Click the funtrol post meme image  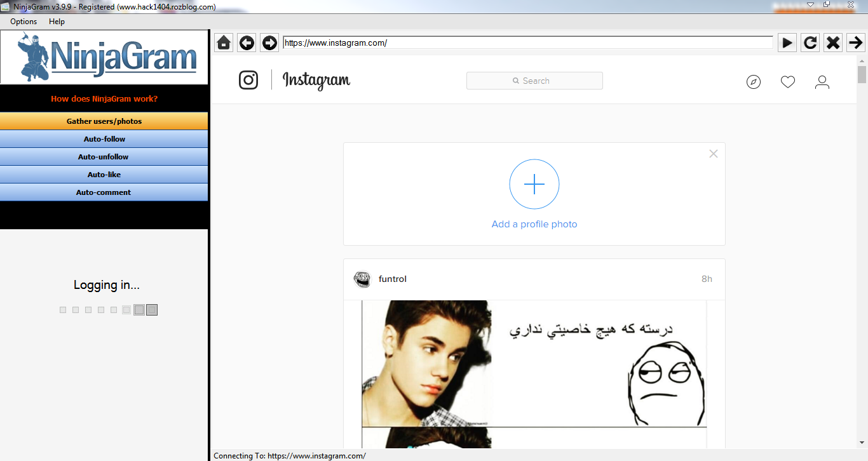534,374
